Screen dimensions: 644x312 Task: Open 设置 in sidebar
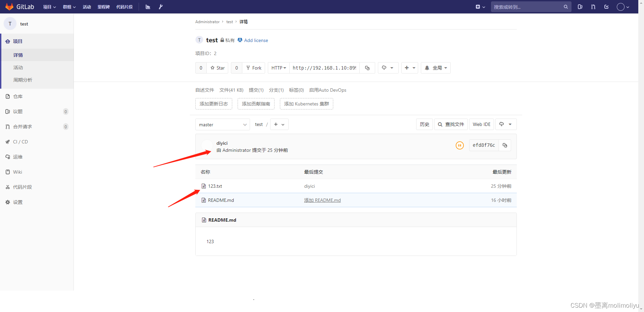click(37, 202)
